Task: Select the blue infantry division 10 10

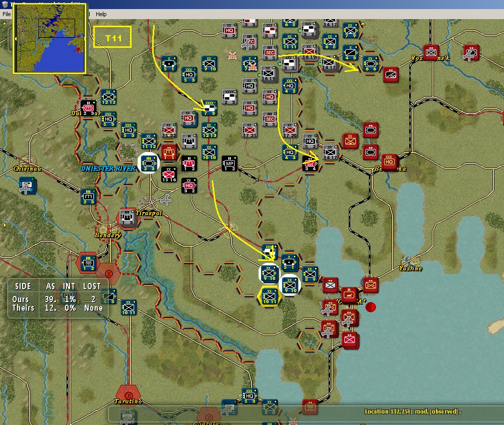Action: pyautogui.click(x=209, y=152)
